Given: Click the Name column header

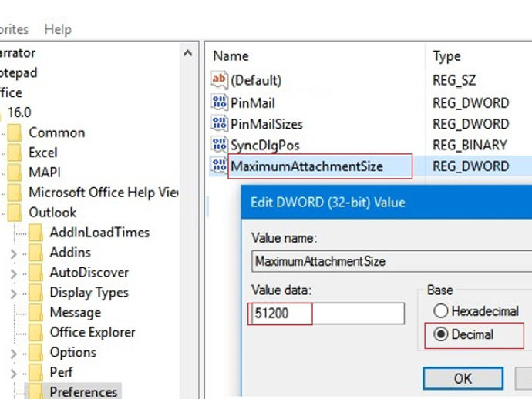Looking at the screenshot, I should pyautogui.click(x=231, y=56).
